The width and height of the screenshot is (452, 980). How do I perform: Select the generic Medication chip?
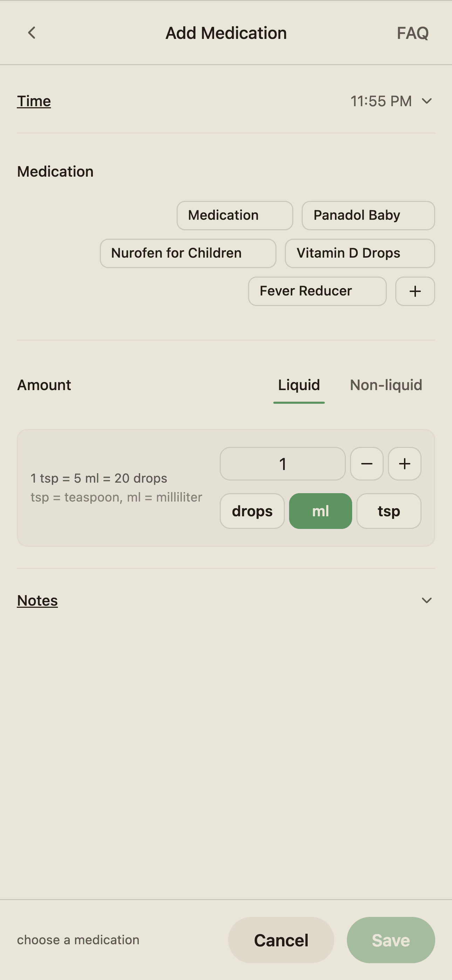(234, 215)
